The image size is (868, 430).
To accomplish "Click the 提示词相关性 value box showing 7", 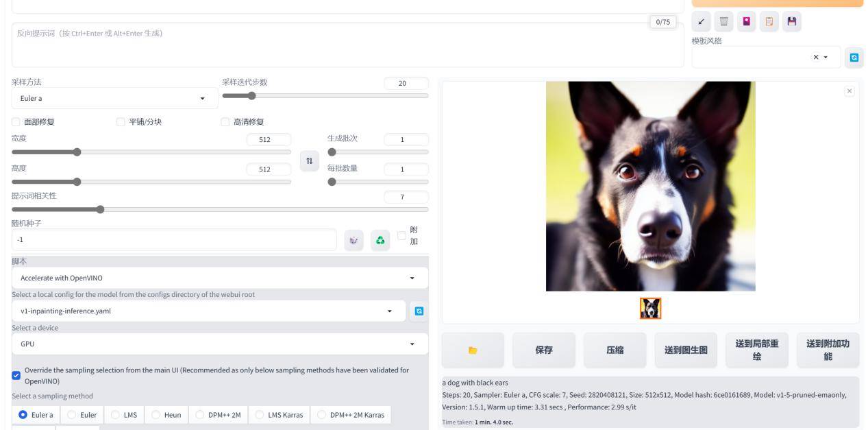I will [x=406, y=197].
